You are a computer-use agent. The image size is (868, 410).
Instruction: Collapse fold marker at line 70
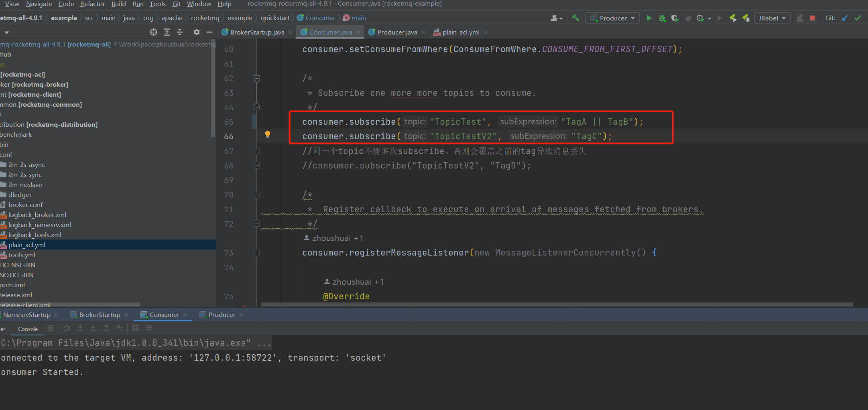(257, 195)
